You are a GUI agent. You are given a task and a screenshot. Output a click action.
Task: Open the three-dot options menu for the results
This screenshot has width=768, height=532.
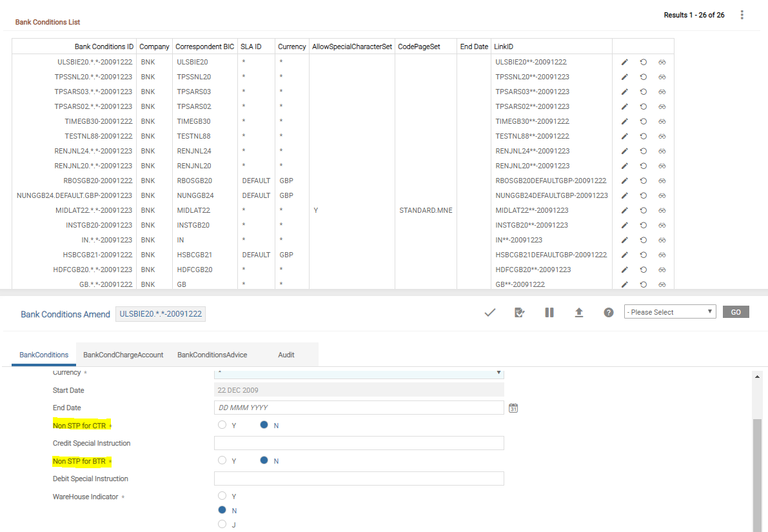point(742,15)
